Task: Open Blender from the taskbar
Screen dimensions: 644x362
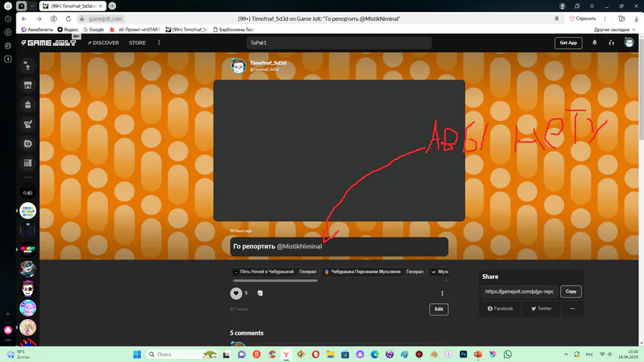Action: point(434,354)
